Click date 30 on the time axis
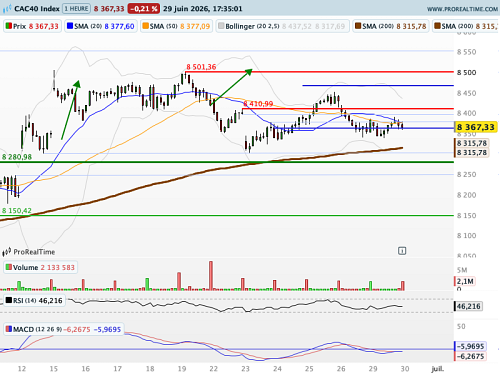500x375 pixels. 405,369
